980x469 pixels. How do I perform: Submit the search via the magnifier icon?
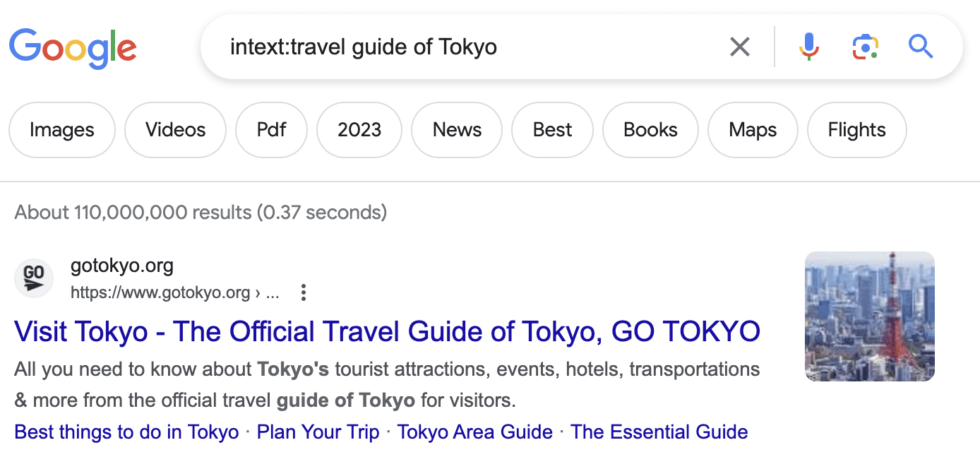click(x=921, y=47)
